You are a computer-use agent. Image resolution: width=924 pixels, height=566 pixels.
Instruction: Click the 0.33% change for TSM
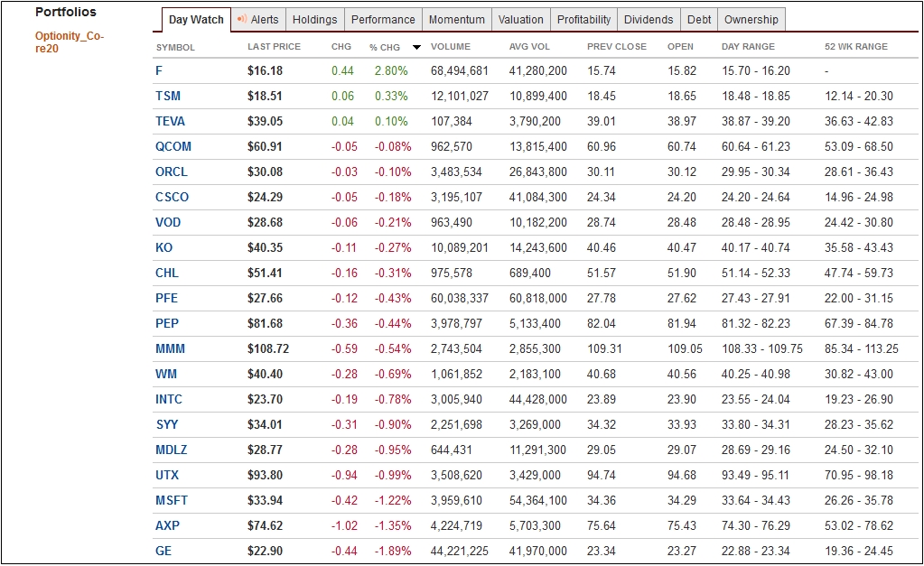391,96
